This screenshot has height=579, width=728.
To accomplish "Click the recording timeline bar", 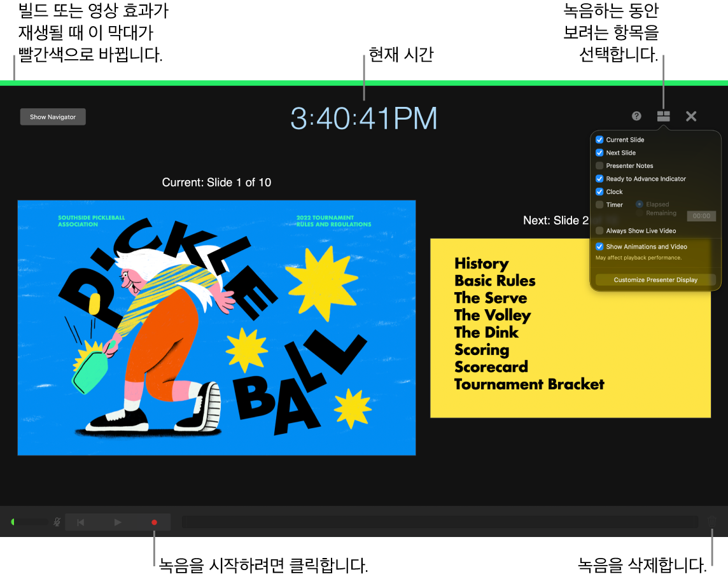I will tap(440, 522).
